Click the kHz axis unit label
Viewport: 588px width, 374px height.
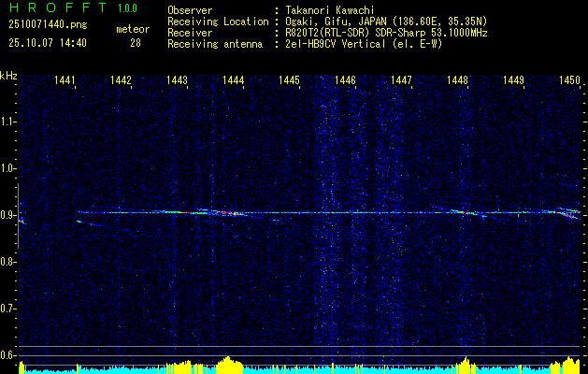coord(8,76)
